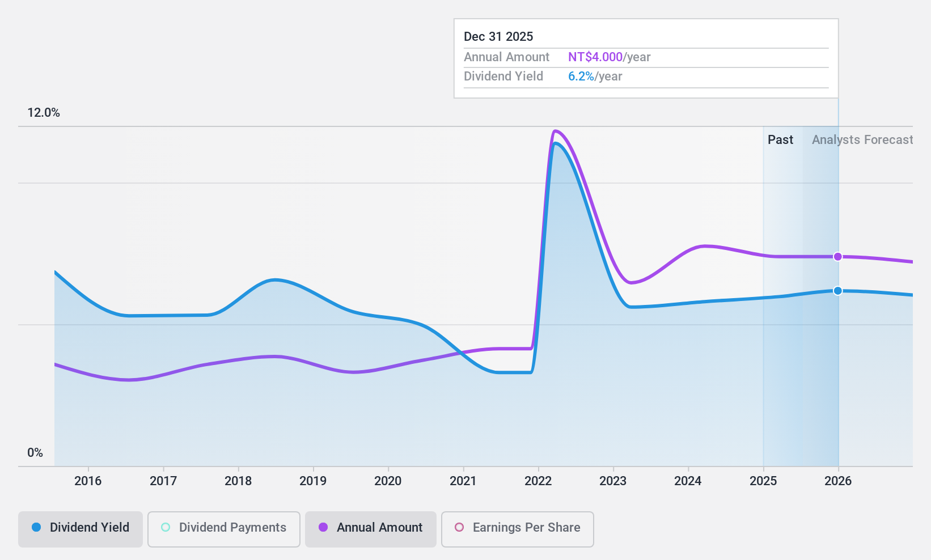Viewport: 931px width, 560px height.
Task: Click the 2017 axis label
Action: [x=163, y=481]
